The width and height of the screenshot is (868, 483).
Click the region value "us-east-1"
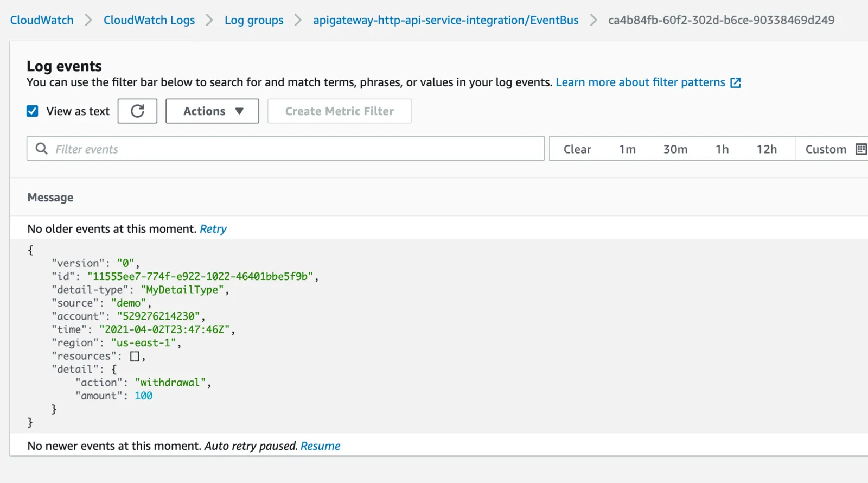144,343
